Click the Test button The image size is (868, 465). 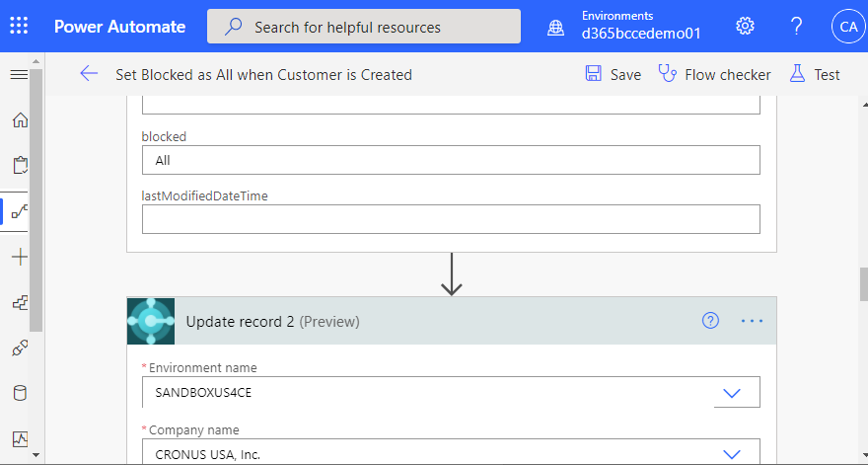pos(815,75)
